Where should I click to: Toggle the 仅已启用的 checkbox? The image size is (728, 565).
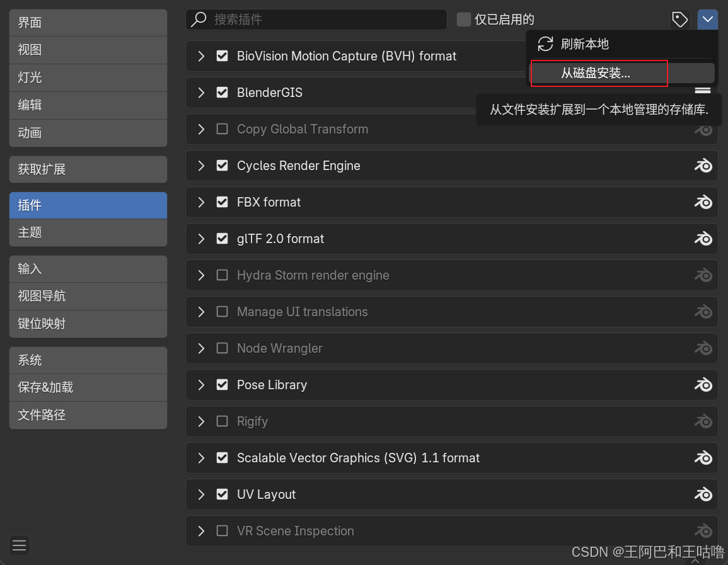[x=464, y=20]
